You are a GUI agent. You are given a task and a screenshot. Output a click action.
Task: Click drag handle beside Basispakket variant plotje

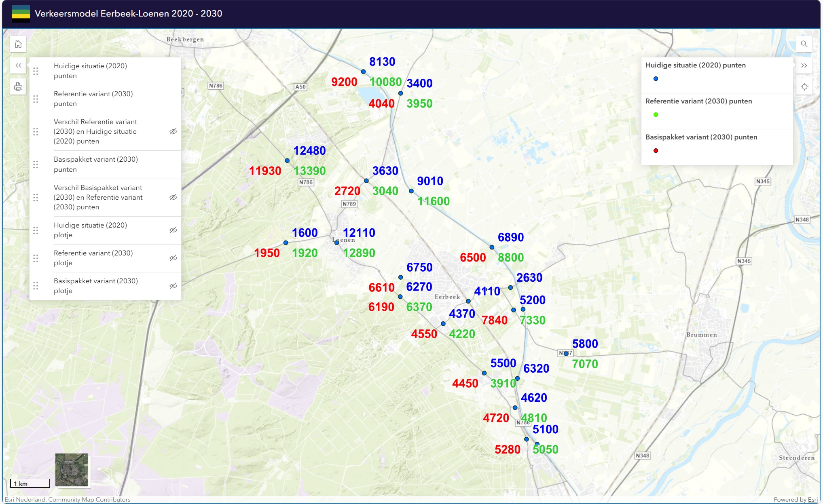pos(36,286)
